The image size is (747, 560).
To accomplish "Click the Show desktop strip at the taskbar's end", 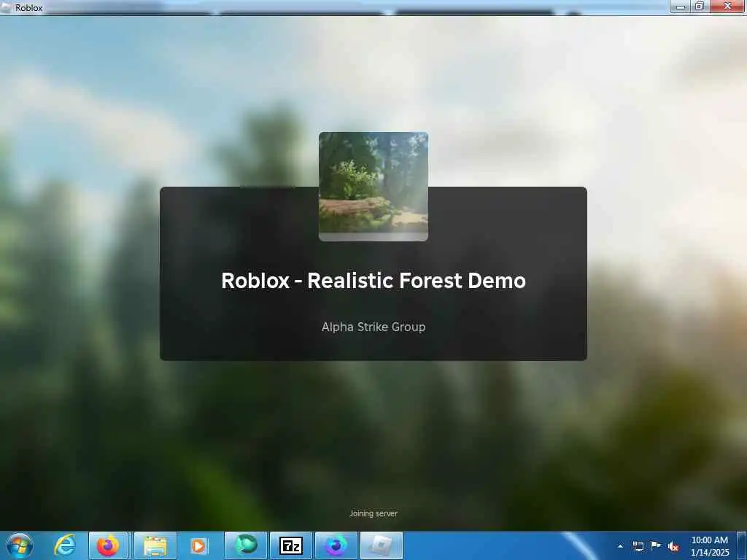I will click(742, 545).
